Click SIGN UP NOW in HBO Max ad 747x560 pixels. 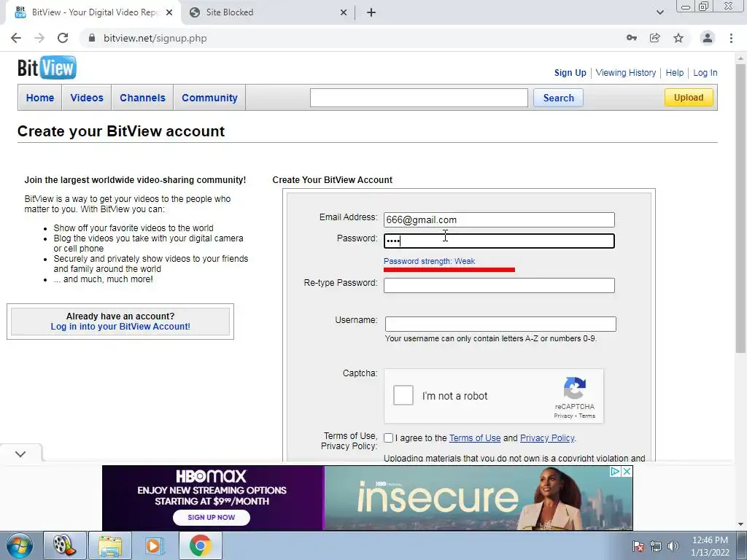point(212,517)
